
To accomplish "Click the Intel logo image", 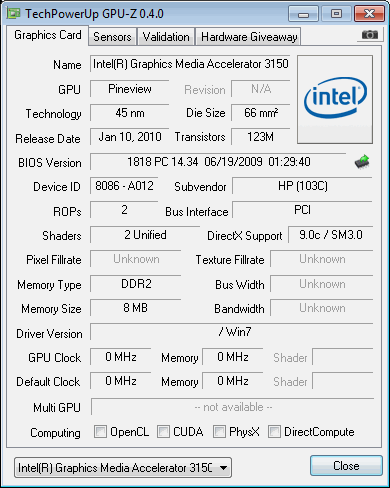I will [335, 99].
